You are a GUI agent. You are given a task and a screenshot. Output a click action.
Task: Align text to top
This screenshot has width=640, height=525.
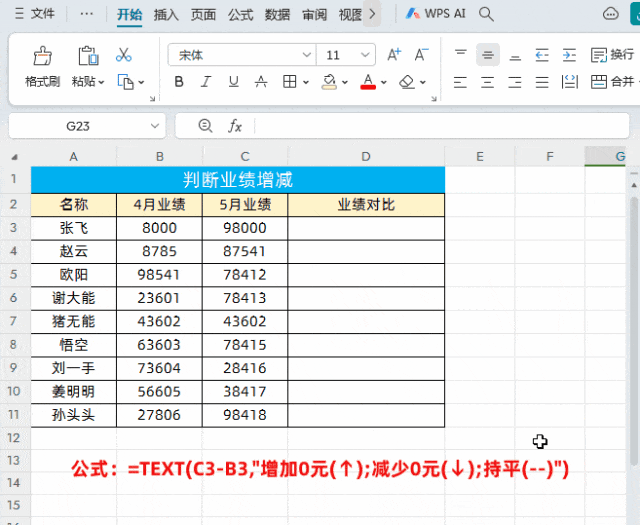coord(460,55)
